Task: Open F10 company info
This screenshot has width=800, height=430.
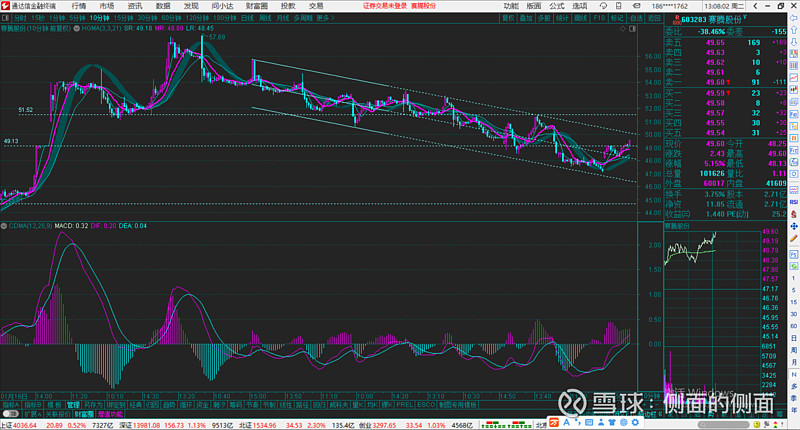Action: click(x=598, y=18)
